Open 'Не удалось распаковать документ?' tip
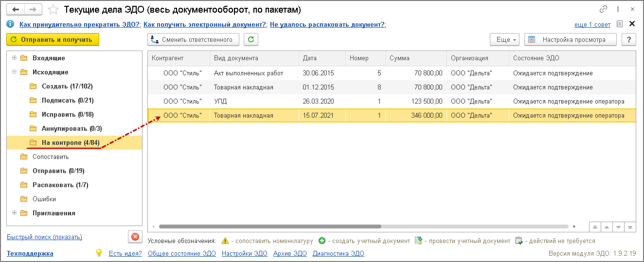644x262 pixels. click(x=328, y=24)
